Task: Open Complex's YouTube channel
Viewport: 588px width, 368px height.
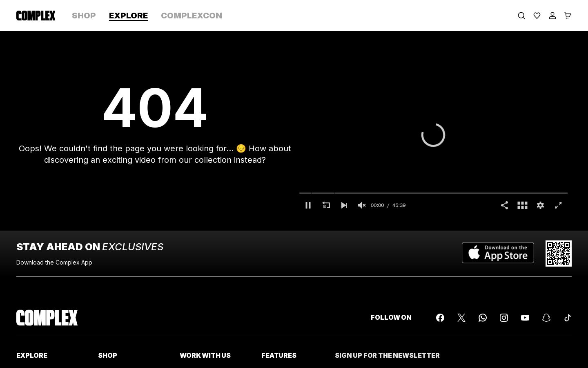Action: [525, 318]
